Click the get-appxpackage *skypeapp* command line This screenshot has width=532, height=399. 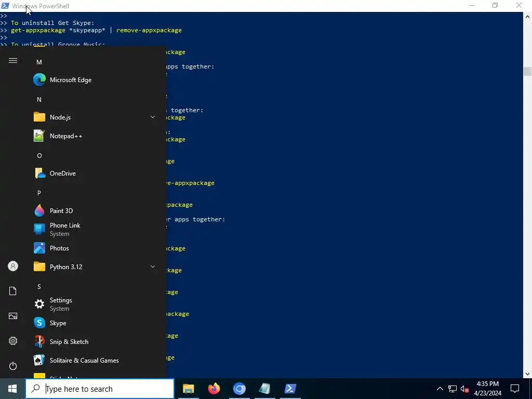coord(96,30)
